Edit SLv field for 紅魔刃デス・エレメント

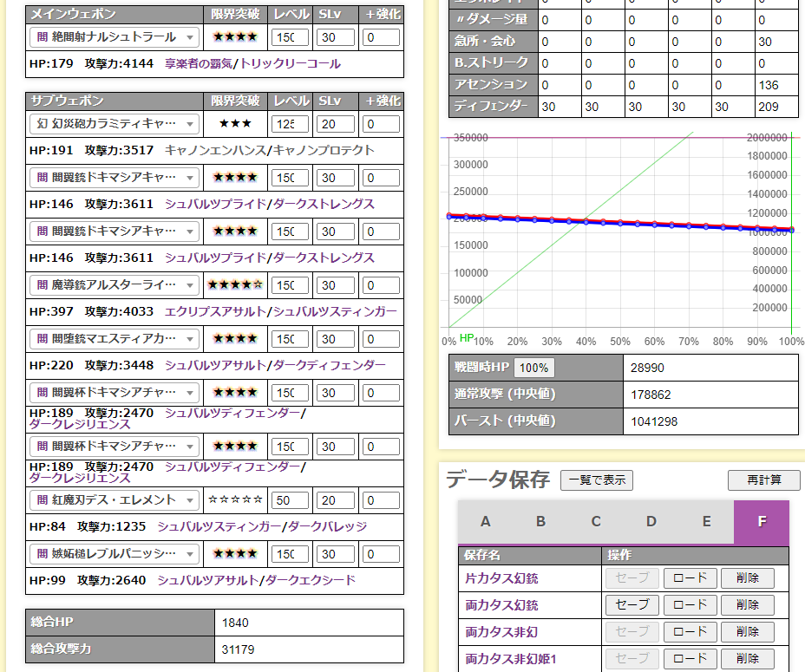click(x=335, y=500)
